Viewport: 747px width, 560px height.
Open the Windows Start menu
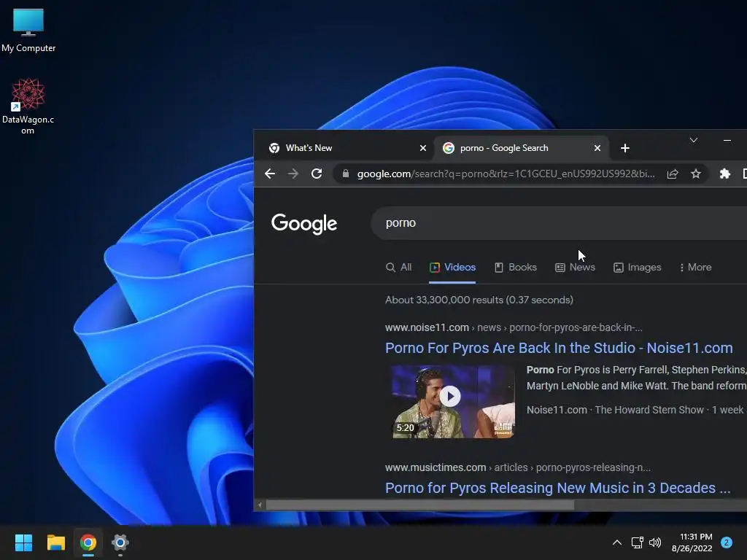click(23, 542)
